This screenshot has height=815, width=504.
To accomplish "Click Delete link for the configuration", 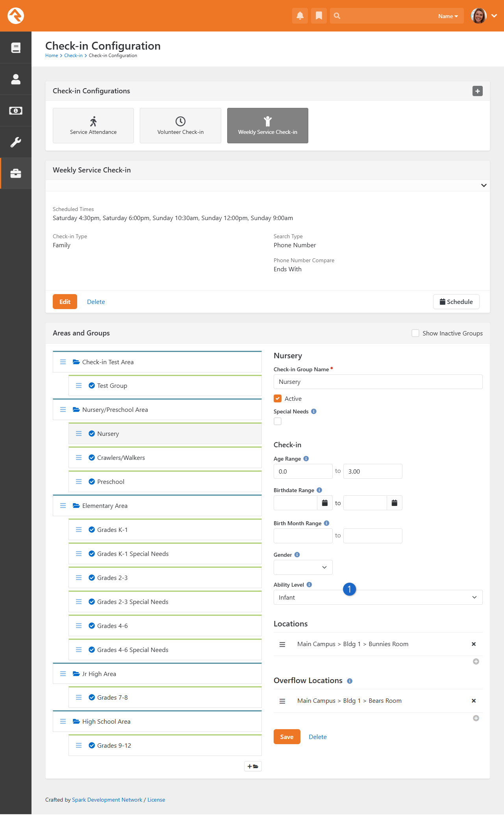I will coord(96,302).
